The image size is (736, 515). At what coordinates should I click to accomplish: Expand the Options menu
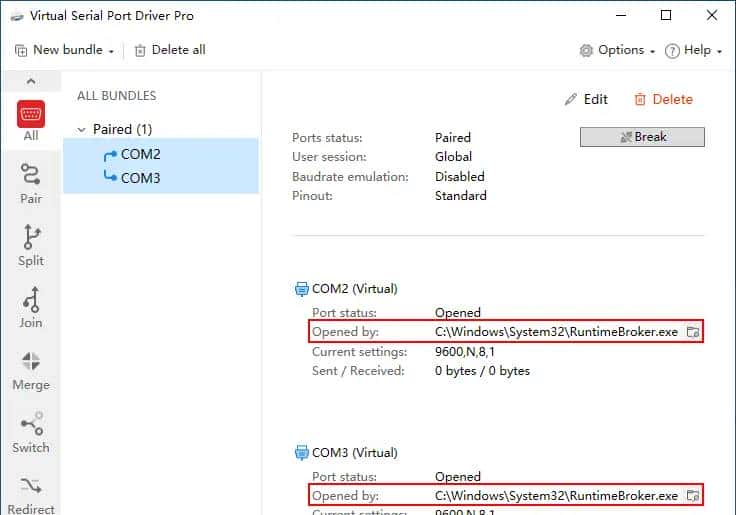pos(617,50)
